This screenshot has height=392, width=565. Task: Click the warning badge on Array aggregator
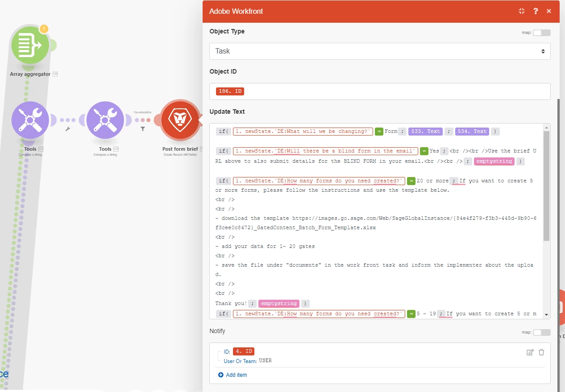click(x=44, y=29)
